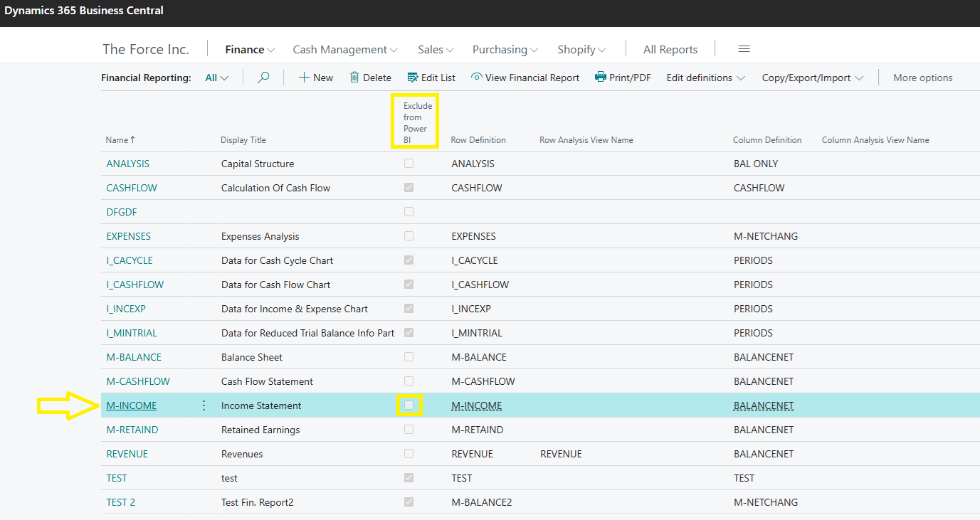Open the ANALYSIS financial report link
The image size is (980, 520).
[128, 164]
